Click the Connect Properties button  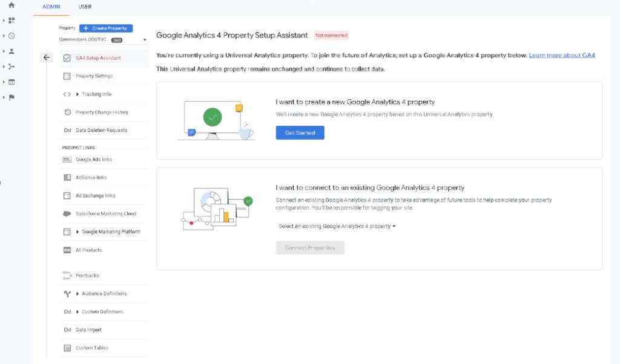(x=310, y=248)
